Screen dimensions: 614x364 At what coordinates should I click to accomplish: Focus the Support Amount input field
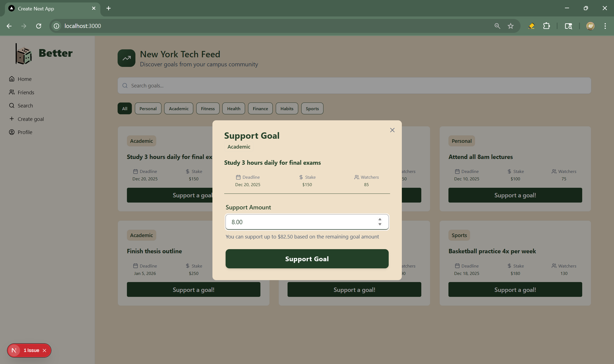pos(302,222)
